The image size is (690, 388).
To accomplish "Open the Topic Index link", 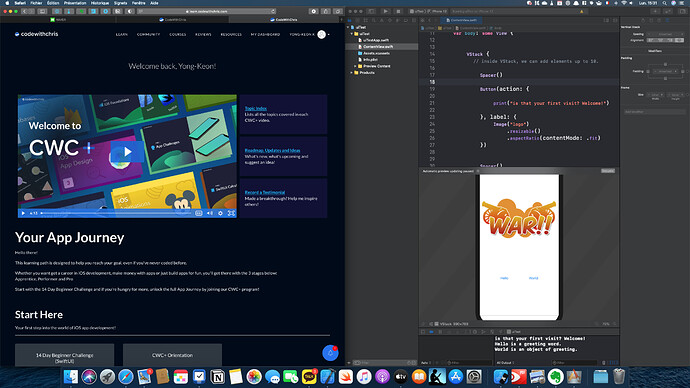I will click(256, 108).
